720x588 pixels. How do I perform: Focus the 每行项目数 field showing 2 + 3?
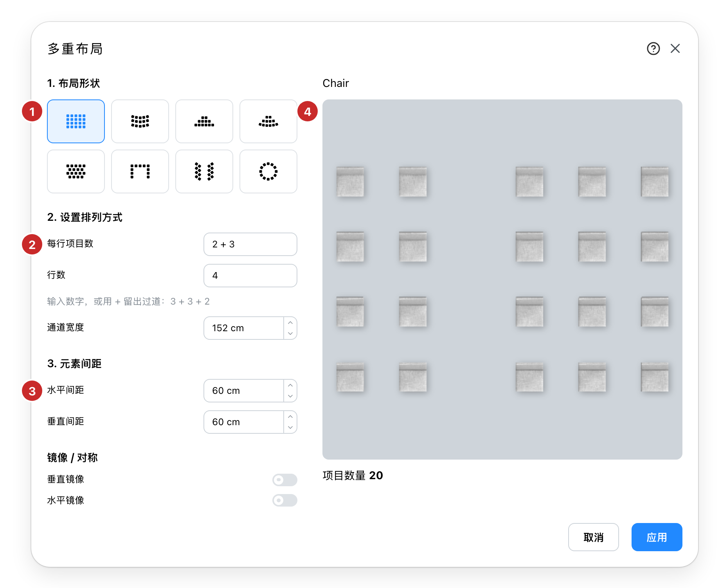[250, 244]
